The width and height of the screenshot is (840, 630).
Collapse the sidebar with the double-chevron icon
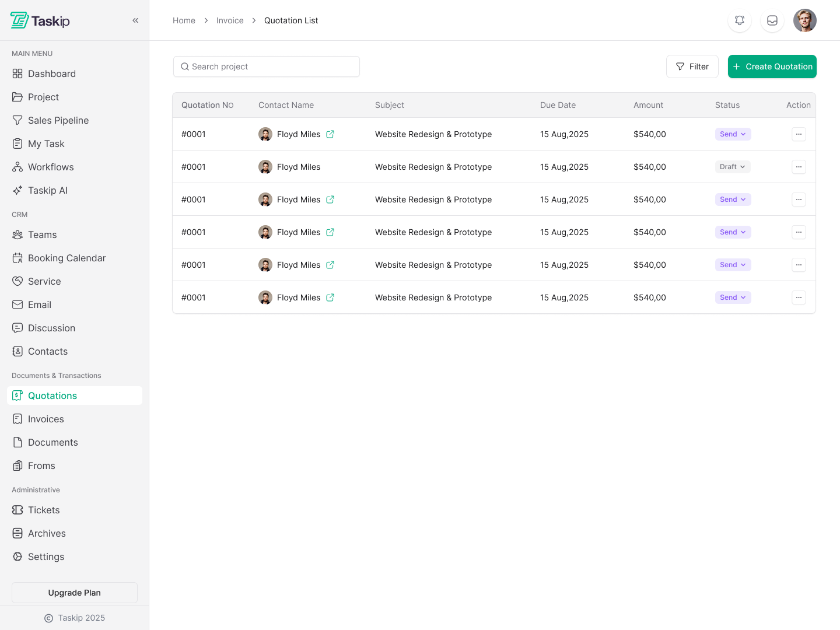pyautogui.click(x=135, y=20)
